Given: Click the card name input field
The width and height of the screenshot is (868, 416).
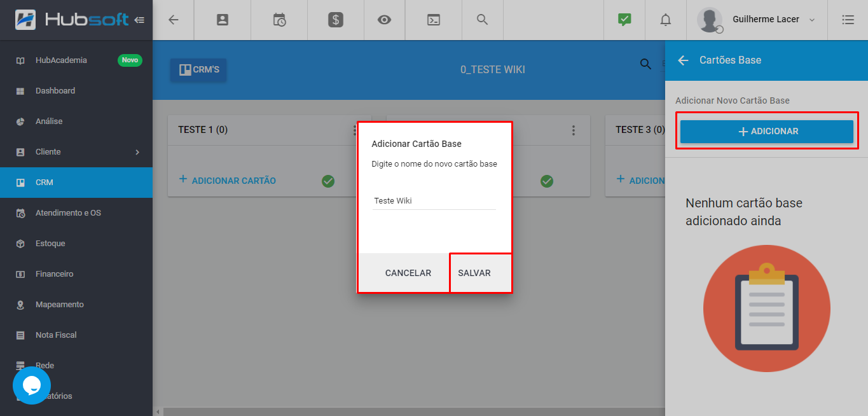Looking at the screenshot, I should coord(434,201).
